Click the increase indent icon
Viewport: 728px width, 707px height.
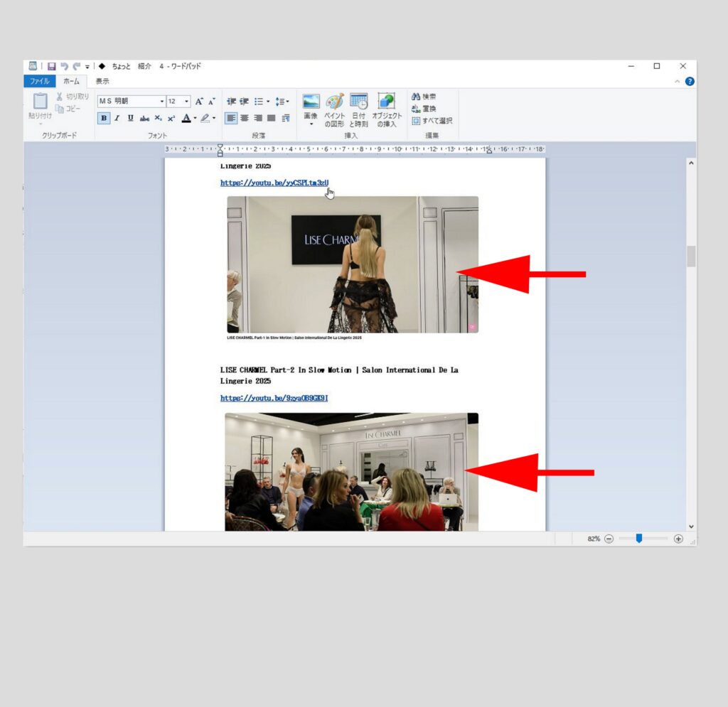(245, 101)
